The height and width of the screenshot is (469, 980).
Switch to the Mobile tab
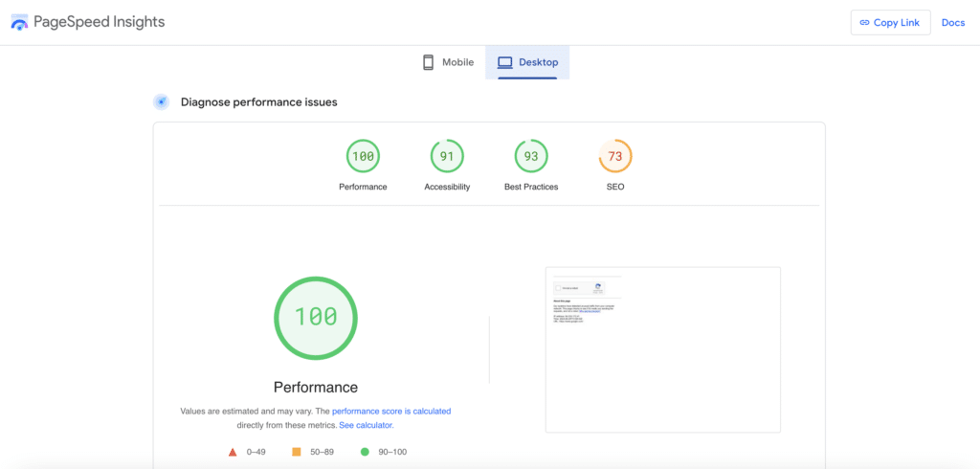pos(448,62)
